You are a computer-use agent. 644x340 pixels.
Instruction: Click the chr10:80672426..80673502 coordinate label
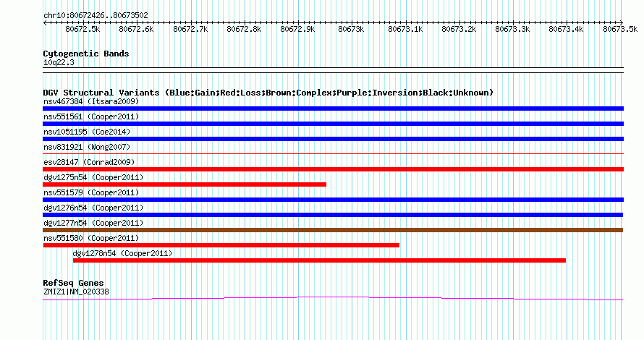tap(96, 16)
